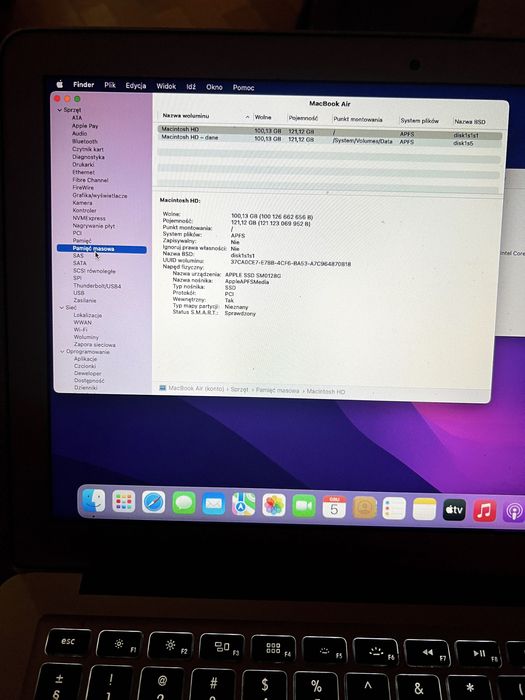Select Zapora sieciowa in sidebar
The height and width of the screenshot is (700, 525).
point(95,345)
